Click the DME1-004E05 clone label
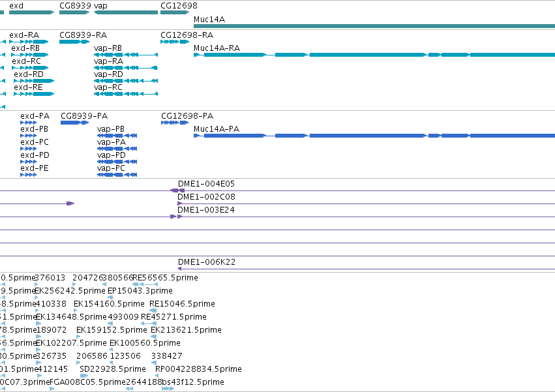 (x=206, y=184)
